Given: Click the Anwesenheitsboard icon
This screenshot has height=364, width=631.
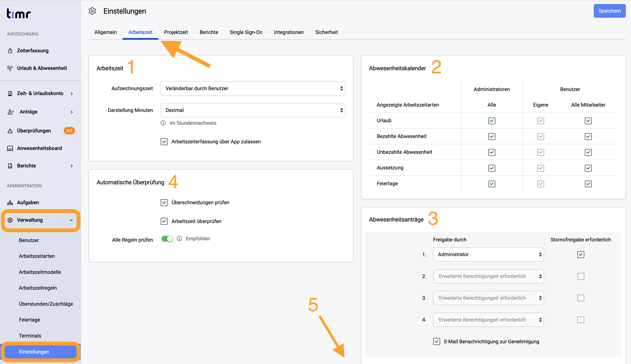Looking at the screenshot, I should pyautogui.click(x=10, y=148).
